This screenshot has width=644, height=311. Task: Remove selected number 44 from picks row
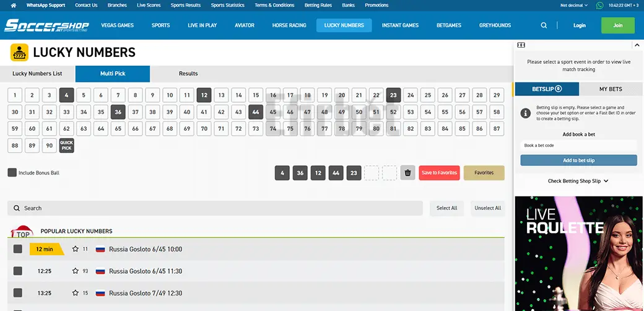point(336,173)
